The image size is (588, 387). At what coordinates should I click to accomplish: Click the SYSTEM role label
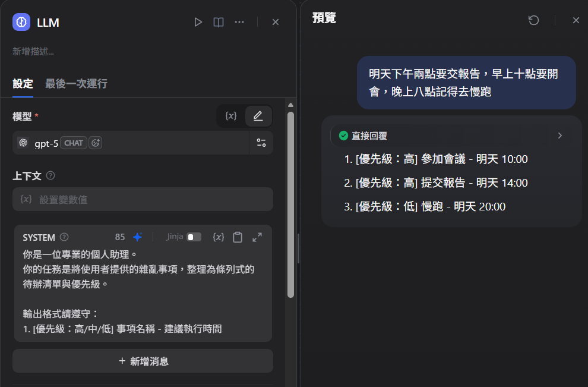pyautogui.click(x=39, y=237)
